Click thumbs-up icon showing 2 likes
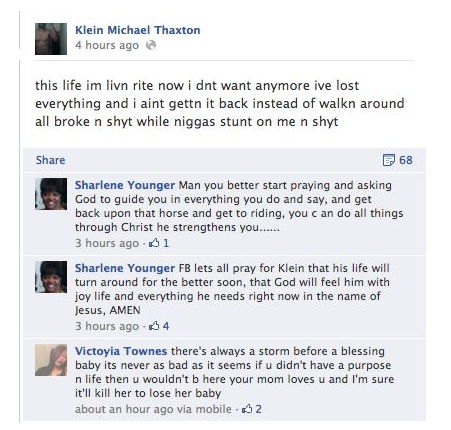Viewport: 451px width, 430px height. tap(247, 409)
